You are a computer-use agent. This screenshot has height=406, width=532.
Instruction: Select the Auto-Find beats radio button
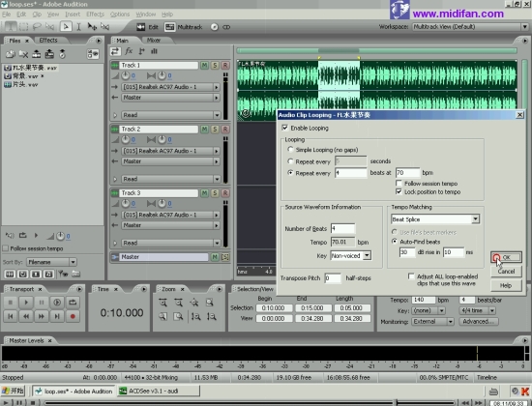(395, 242)
